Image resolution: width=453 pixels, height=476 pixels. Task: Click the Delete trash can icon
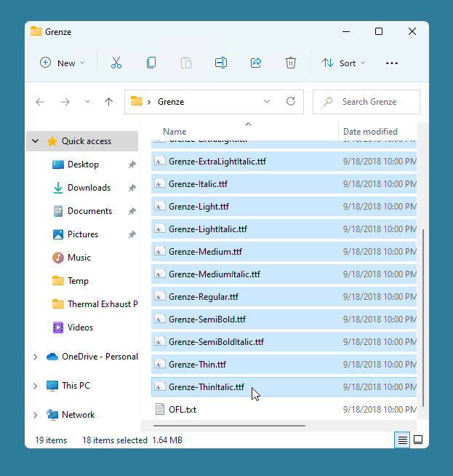tap(290, 63)
